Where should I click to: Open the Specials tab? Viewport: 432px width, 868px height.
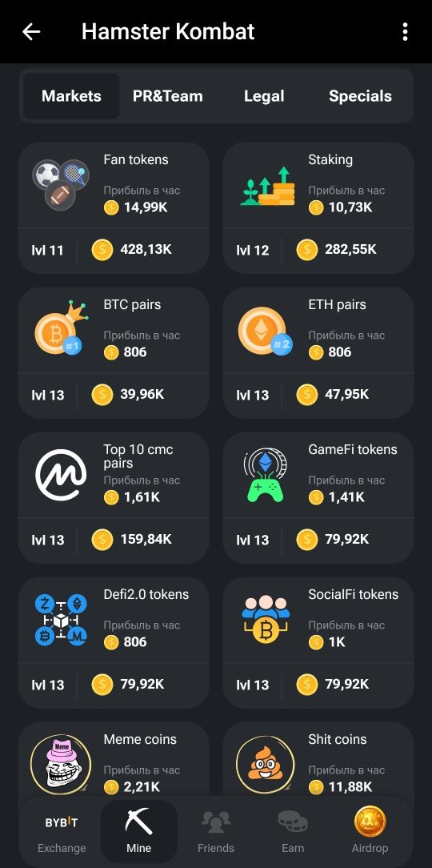coord(360,96)
